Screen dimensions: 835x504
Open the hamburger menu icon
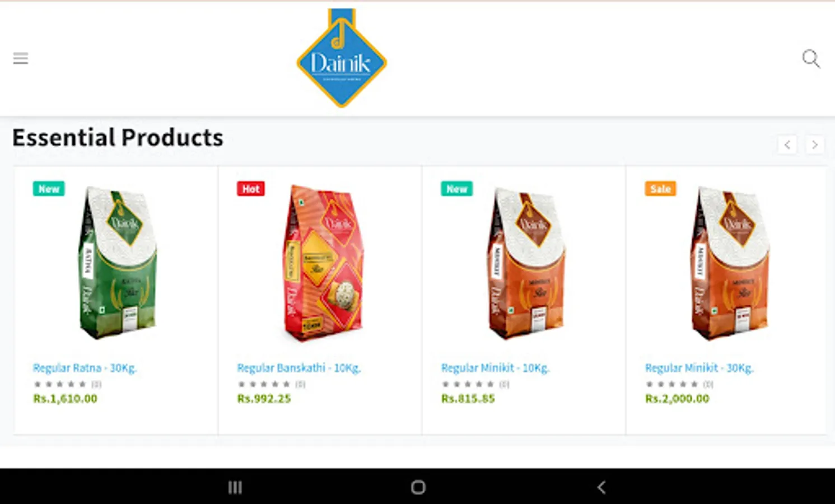(21, 58)
